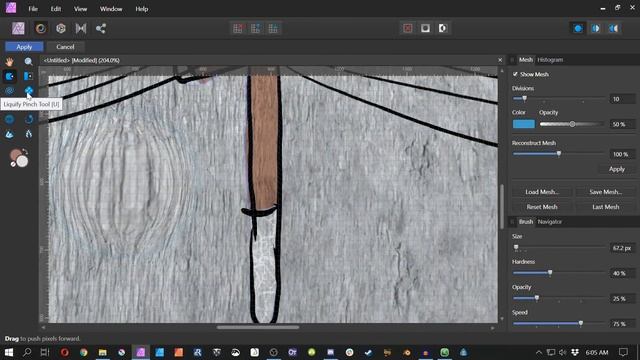Click the horizontal canvas scrollbar
640x360 pixels.
[258, 327]
